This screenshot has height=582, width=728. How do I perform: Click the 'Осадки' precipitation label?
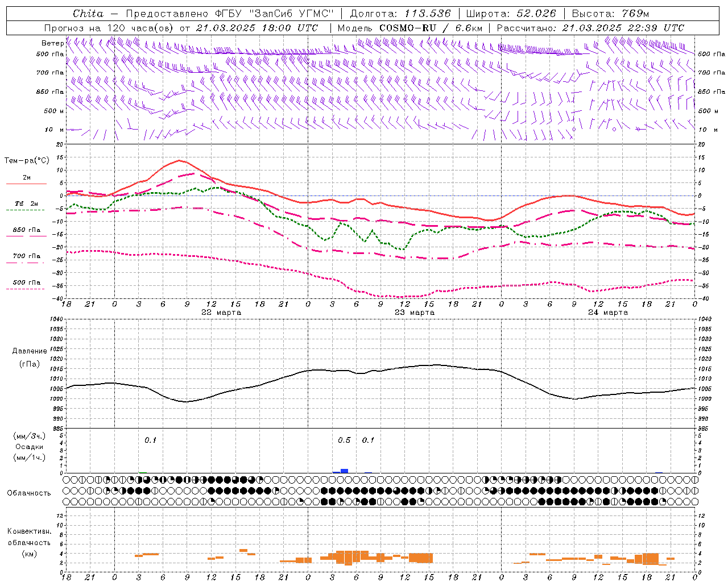coord(30,447)
